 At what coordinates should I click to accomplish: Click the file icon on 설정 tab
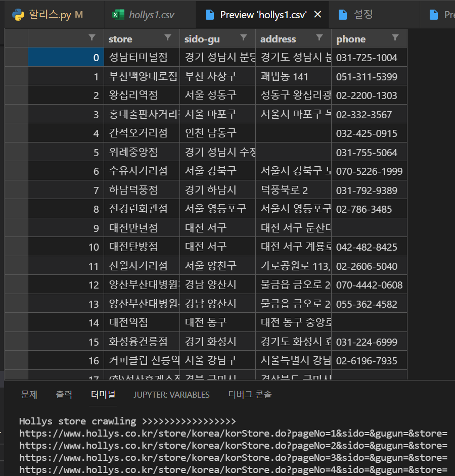(343, 15)
